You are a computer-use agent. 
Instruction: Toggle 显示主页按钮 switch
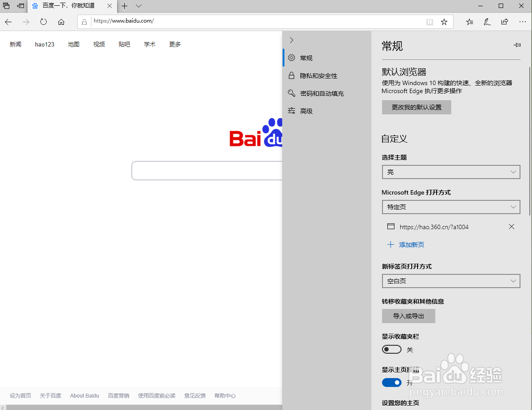[391, 383]
